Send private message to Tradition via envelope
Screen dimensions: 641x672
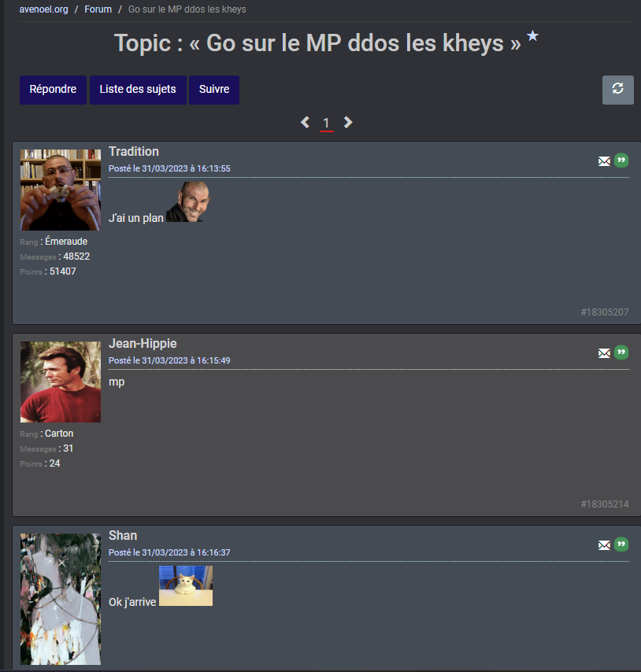[604, 161]
